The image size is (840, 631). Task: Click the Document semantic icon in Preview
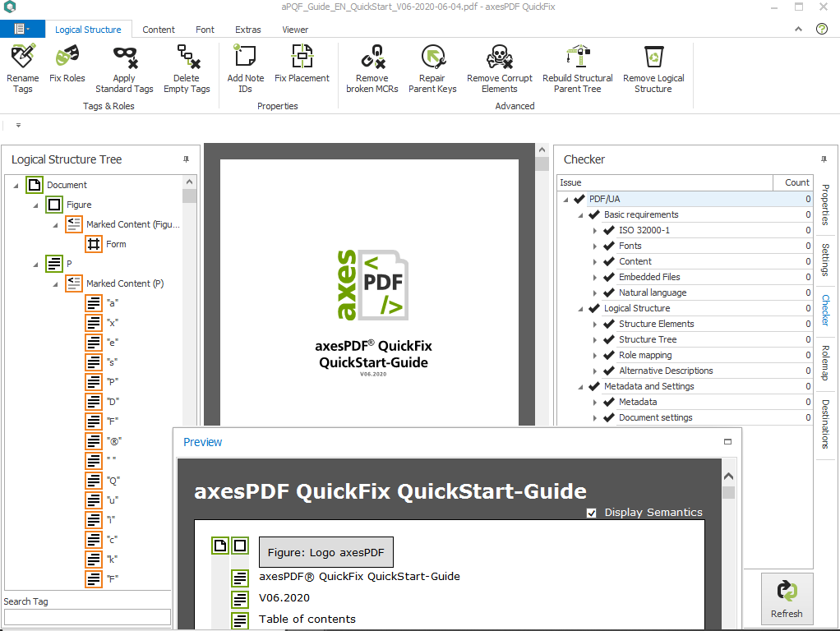pyautogui.click(x=220, y=546)
